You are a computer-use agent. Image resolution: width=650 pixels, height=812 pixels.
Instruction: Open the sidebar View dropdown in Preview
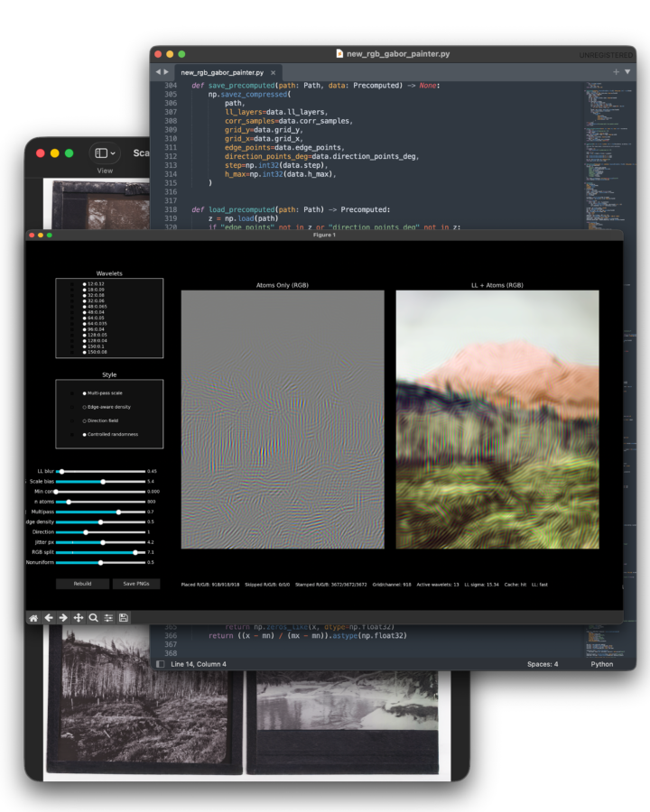[105, 153]
